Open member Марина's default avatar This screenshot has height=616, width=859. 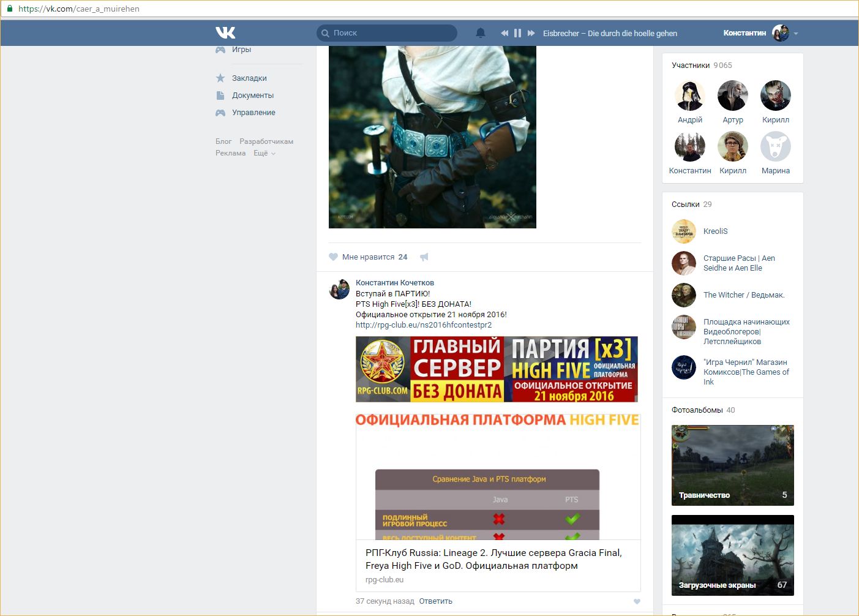tap(776, 146)
